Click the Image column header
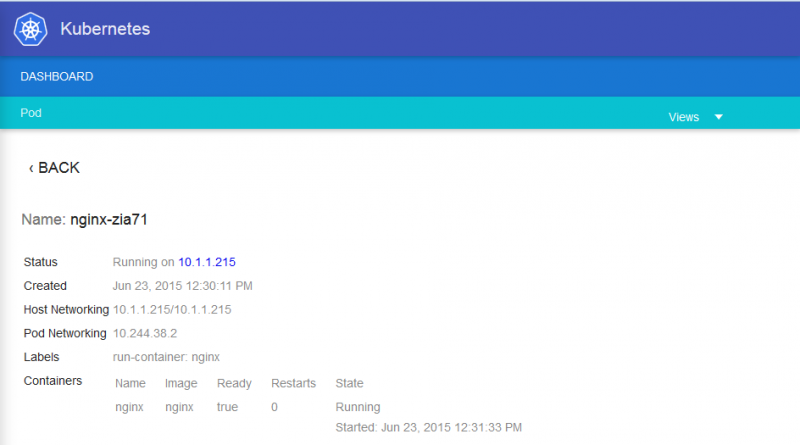800x445 pixels. pyautogui.click(x=181, y=383)
